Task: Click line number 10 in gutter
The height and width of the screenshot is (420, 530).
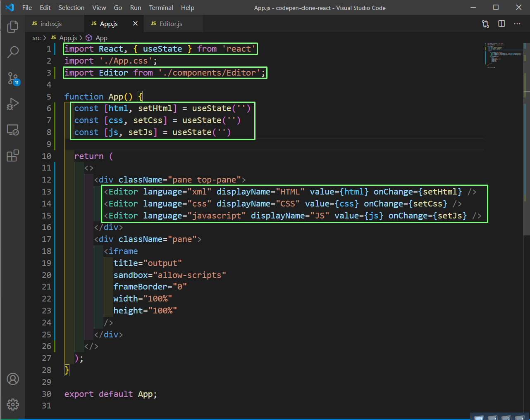Action: click(47, 156)
